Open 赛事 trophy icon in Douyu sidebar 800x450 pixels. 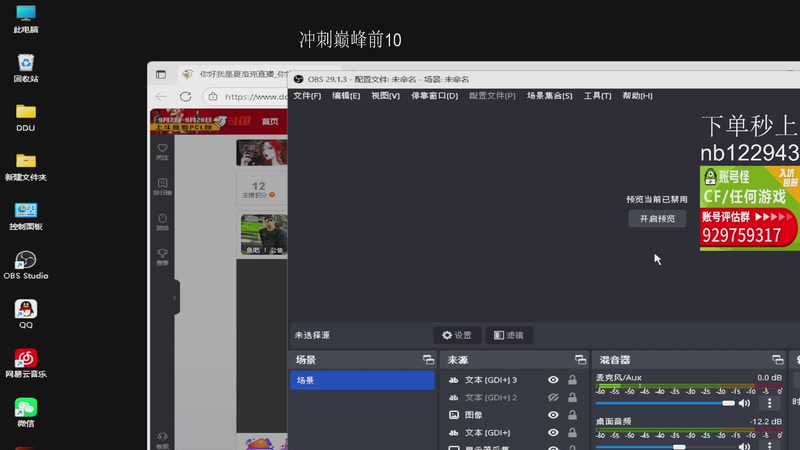(162, 257)
